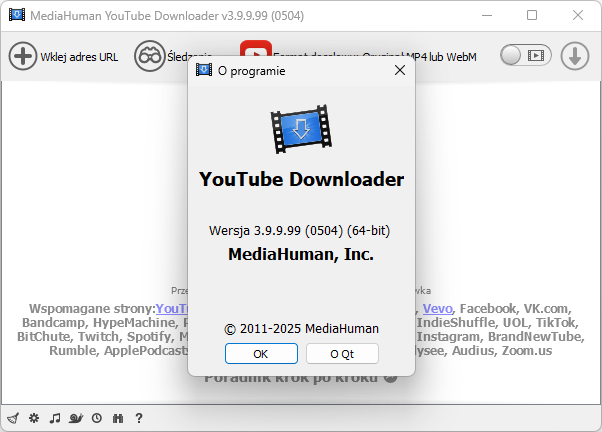The image size is (602, 432).
Task: Click the download-all arrow button
Action: tap(575, 56)
